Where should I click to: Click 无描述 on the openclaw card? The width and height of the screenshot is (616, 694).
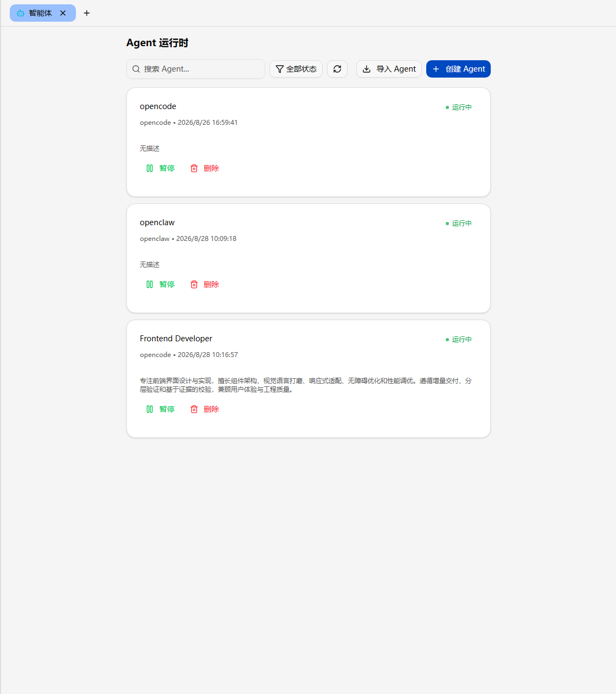coord(150,265)
